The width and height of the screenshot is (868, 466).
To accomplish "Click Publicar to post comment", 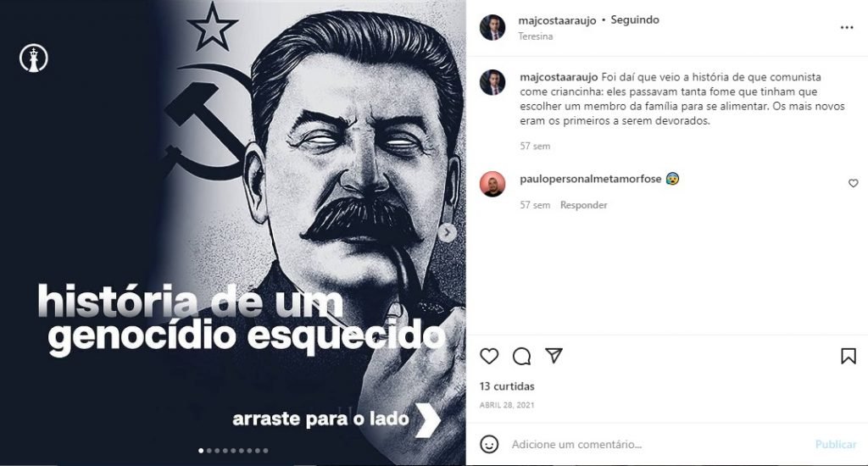I will [x=835, y=445].
